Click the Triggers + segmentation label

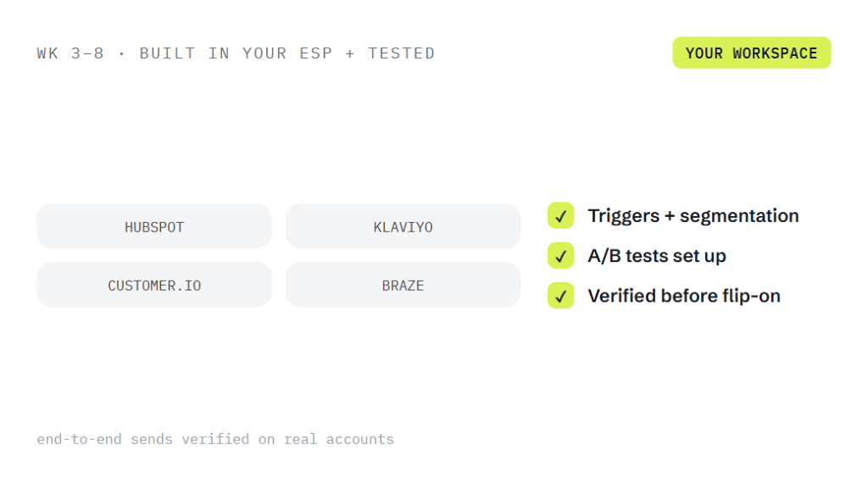coord(693,216)
